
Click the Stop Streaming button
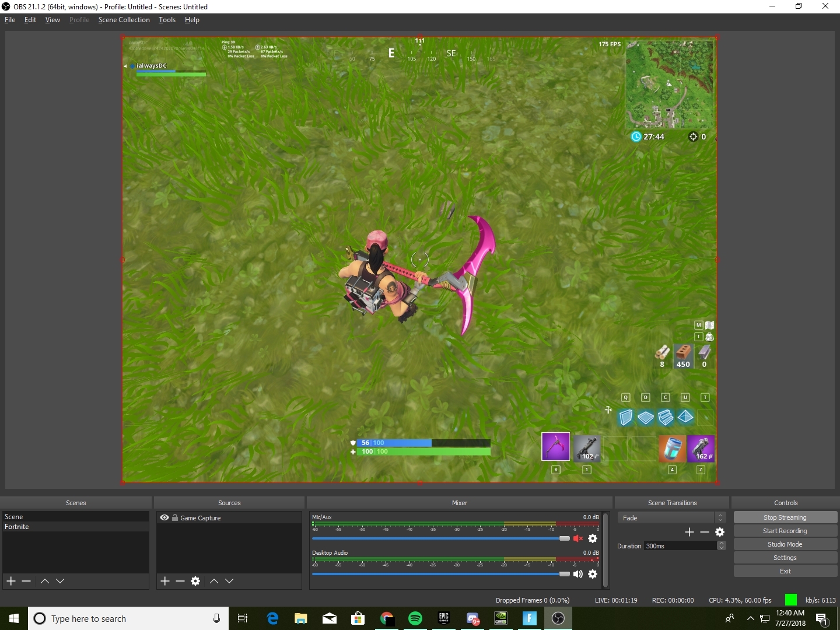point(785,517)
